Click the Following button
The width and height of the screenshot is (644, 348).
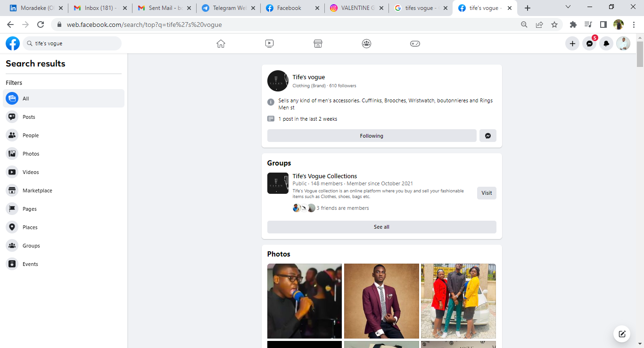click(372, 136)
